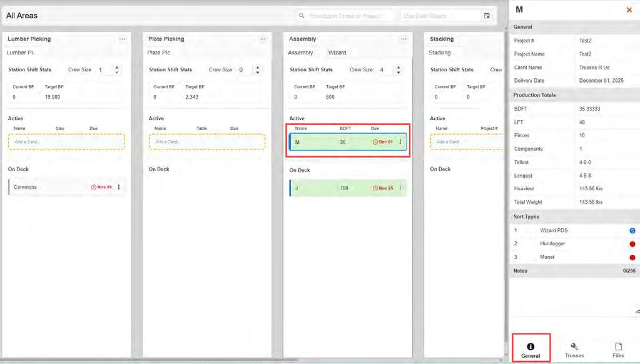Decrease Plate Picking crew size

click(258, 73)
